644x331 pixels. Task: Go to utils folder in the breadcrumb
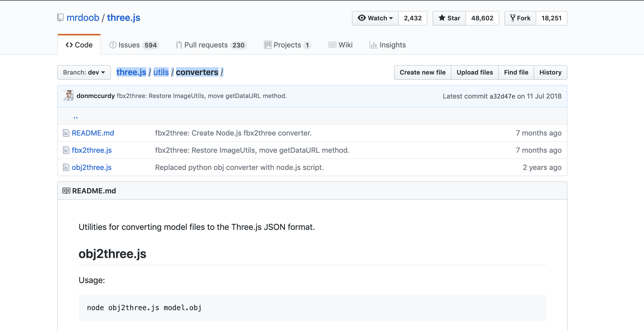(x=161, y=72)
